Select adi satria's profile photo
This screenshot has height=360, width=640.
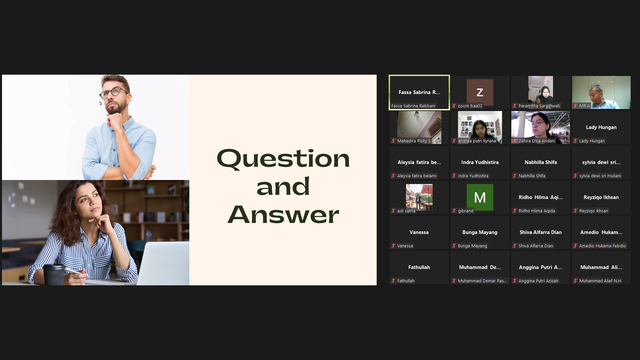pos(419,198)
